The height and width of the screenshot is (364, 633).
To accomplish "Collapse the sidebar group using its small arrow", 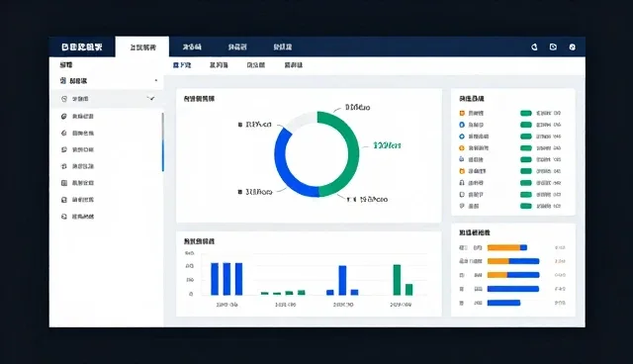I will [x=156, y=80].
